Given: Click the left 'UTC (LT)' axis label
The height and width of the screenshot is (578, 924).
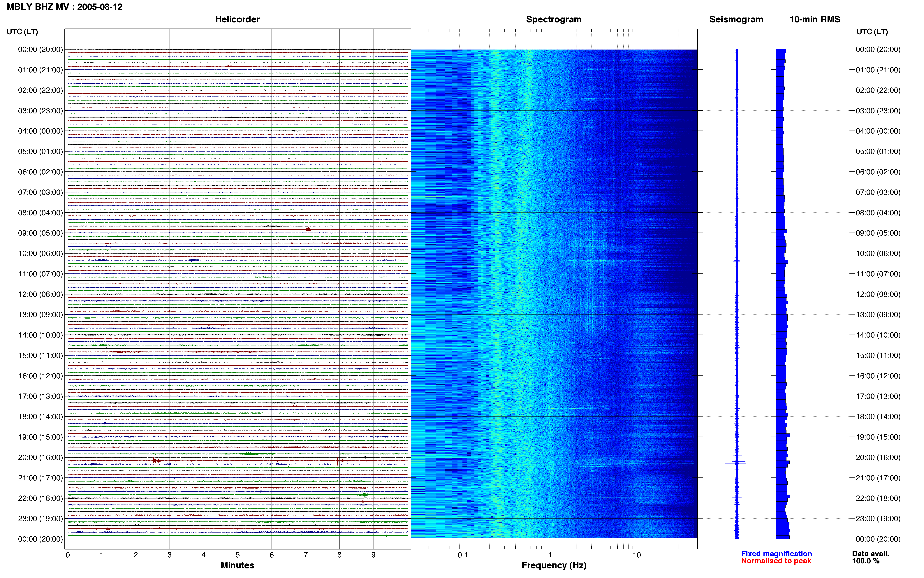Looking at the screenshot, I should pyautogui.click(x=22, y=32).
